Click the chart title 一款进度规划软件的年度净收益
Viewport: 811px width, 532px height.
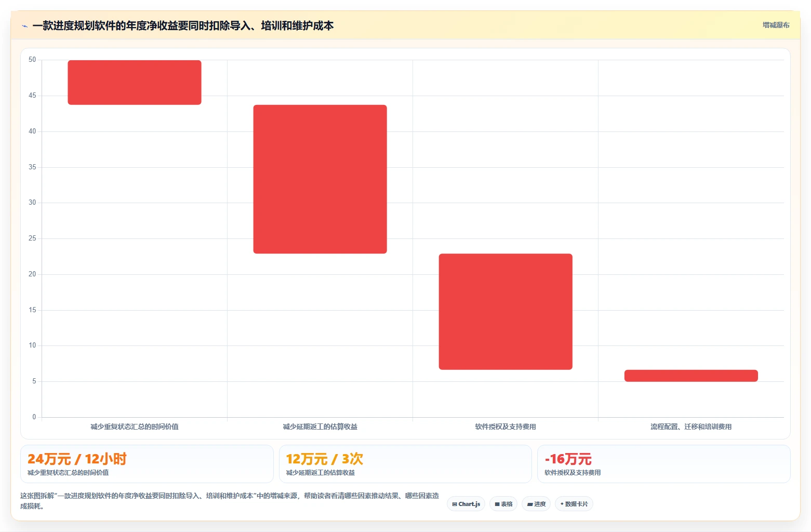click(183, 25)
